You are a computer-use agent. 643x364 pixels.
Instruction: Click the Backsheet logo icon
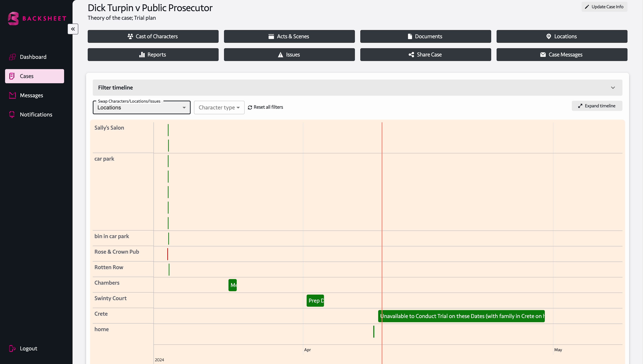13,19
